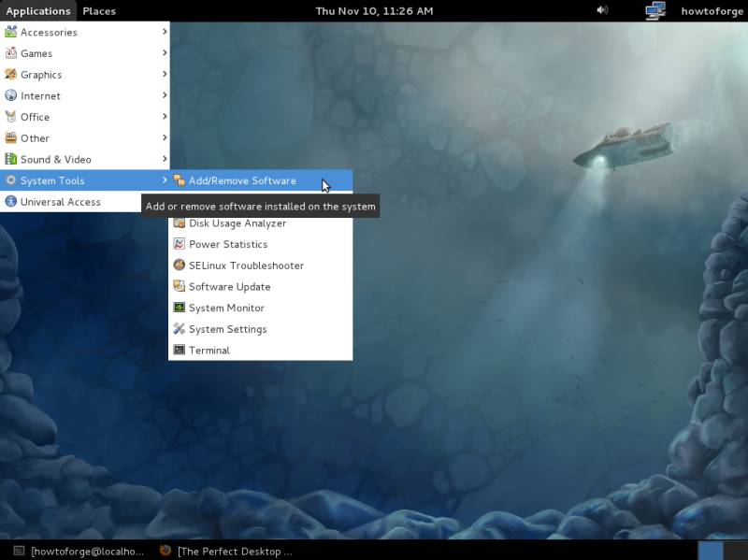Screen dimensions: 748x560
Task: Expand the Other submenu arrow
Action: coord(165,137)
